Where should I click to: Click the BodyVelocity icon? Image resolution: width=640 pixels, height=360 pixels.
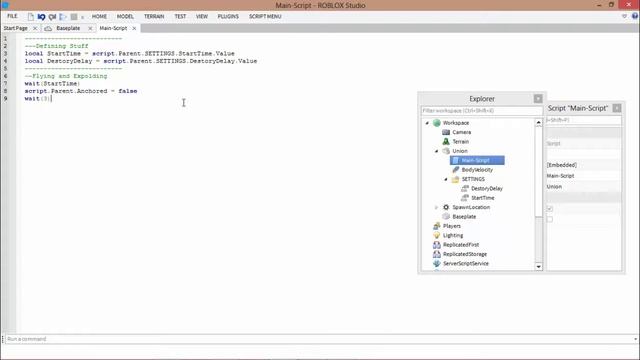[456, 170]
